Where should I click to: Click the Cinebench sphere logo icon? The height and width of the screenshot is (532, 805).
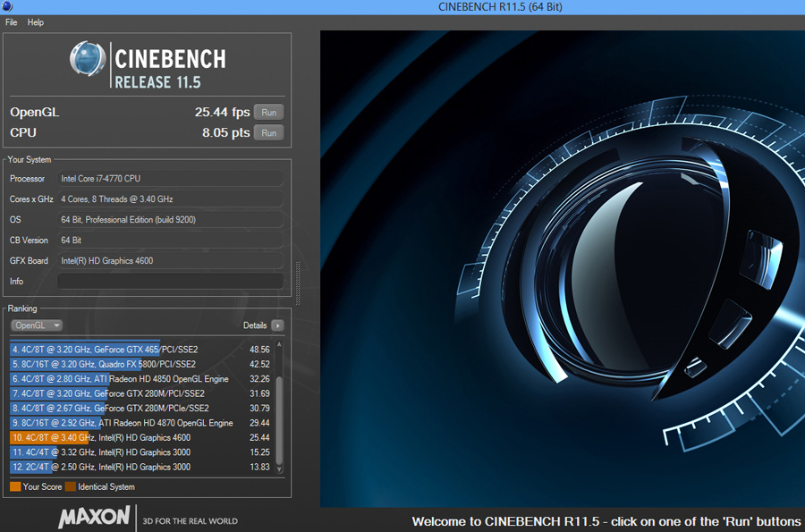88,58
